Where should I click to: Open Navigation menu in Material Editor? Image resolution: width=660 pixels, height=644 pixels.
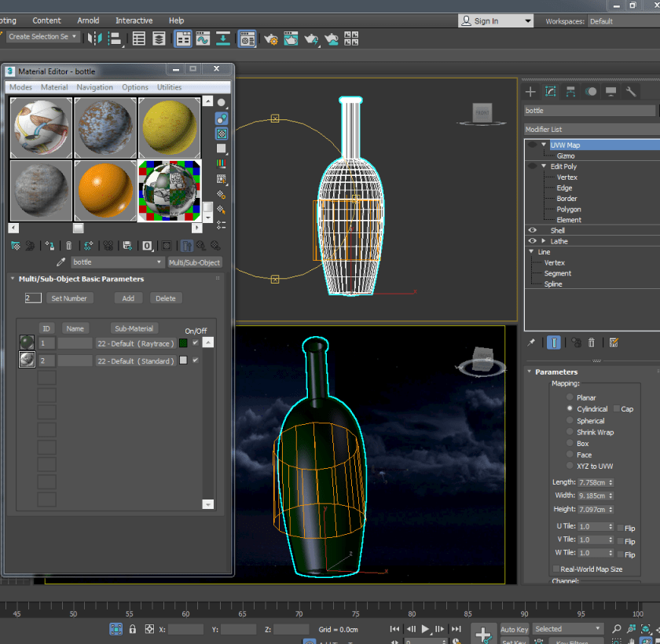tap(94, 87)
